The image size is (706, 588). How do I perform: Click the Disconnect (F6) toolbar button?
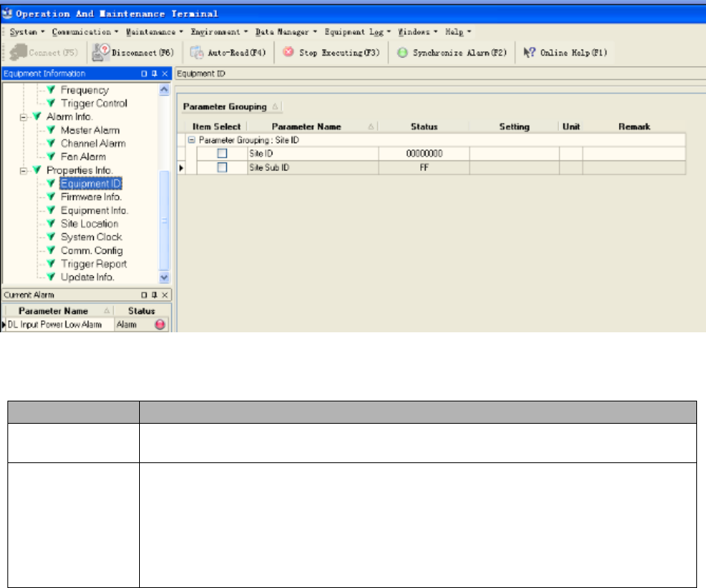[x=133, y=53]
